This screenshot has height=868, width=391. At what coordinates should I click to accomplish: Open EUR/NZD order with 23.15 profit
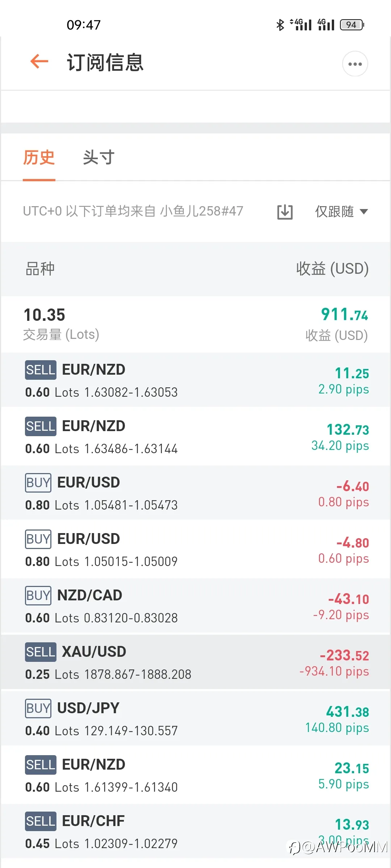(195, 775)
